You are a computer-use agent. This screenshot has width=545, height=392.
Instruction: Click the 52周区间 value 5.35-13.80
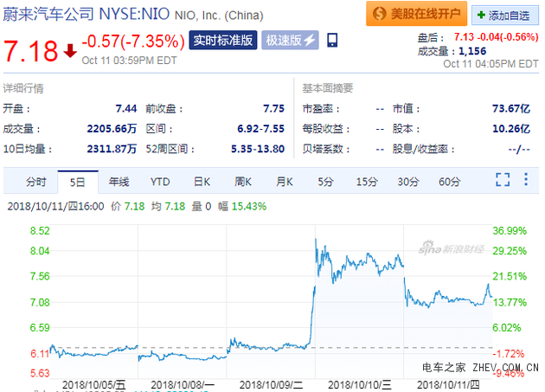tap(258, 149)
